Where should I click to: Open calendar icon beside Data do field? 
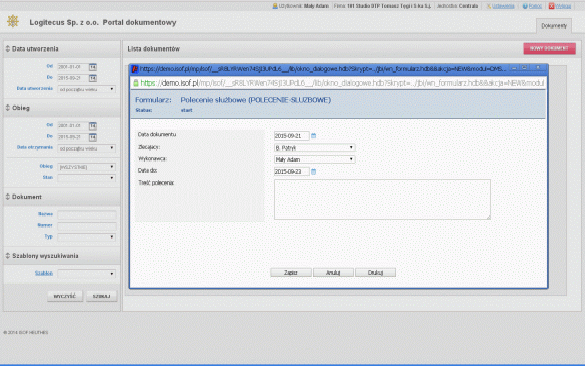click(313, 172)
